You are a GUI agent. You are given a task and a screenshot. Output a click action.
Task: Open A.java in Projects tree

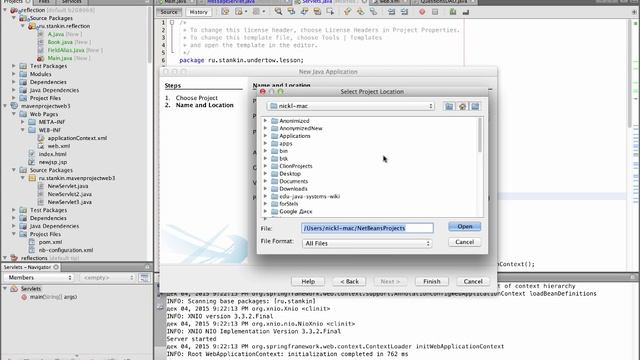point(56,34)
